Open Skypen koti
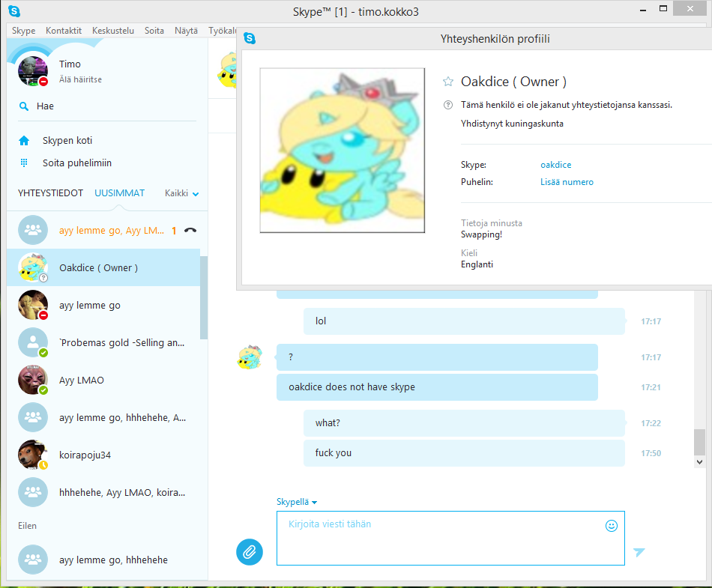This screenshot has height=588, width=712. pos(67,141)
